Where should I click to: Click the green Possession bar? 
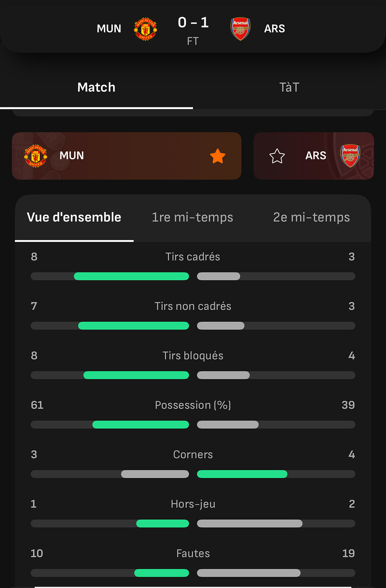click(x=140, y=425)
